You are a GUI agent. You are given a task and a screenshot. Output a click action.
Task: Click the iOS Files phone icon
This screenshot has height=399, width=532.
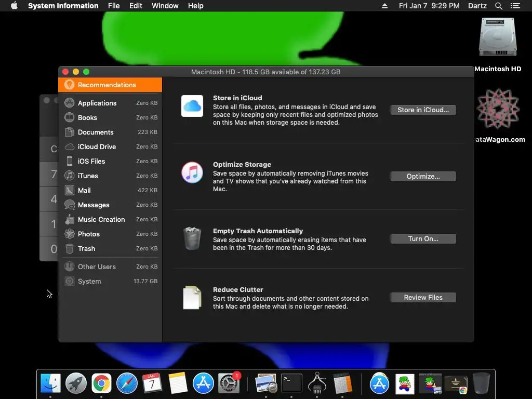[x=70, y=161]
